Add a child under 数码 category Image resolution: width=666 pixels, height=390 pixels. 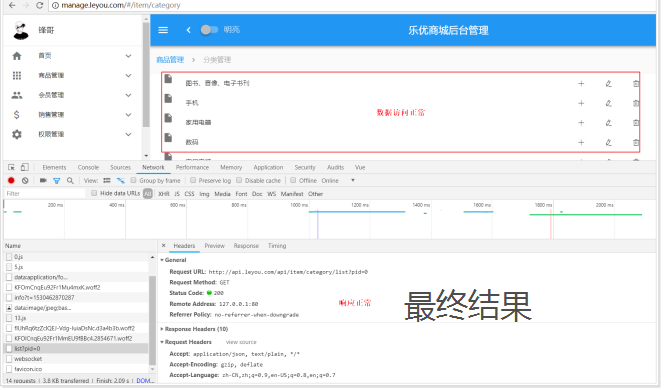581,142
